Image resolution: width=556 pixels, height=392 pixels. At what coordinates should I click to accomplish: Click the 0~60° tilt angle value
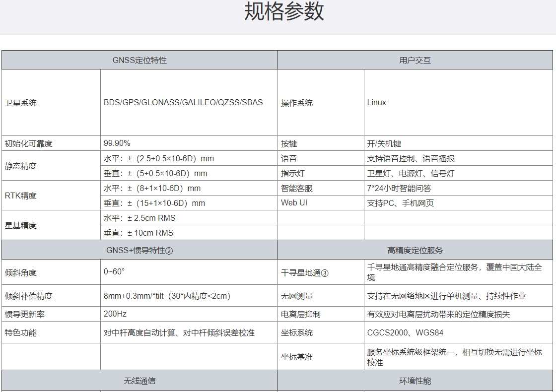click(x=114, y=272)
